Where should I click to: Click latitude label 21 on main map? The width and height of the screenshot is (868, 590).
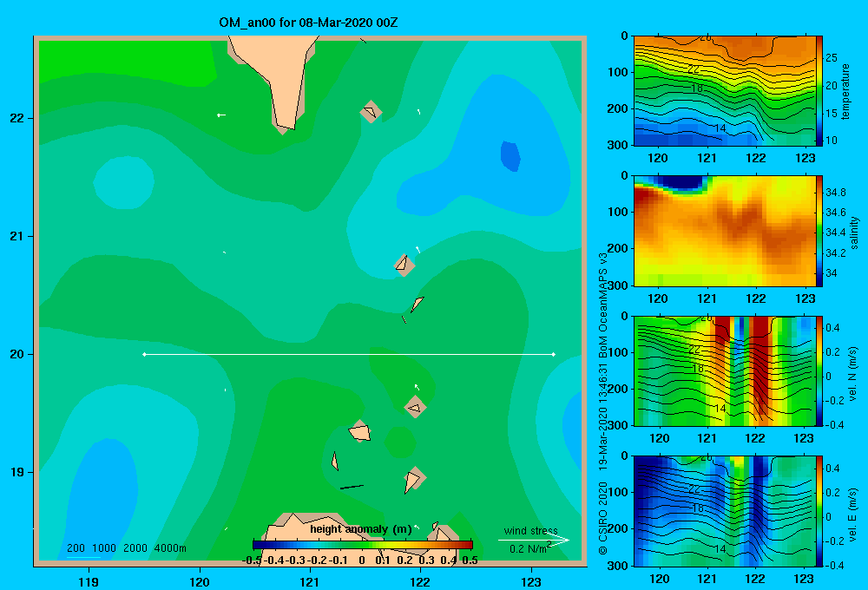click(x=17, y=236)
